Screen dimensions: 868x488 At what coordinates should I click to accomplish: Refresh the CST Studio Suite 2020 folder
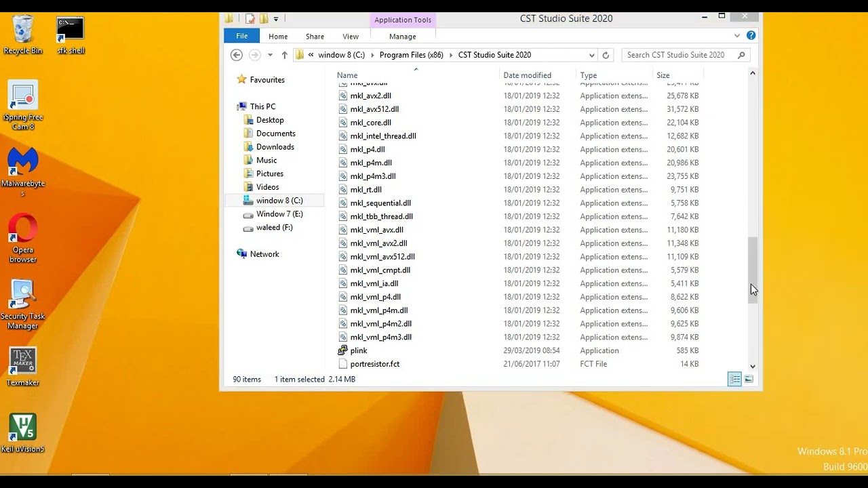tap(606, 55)
